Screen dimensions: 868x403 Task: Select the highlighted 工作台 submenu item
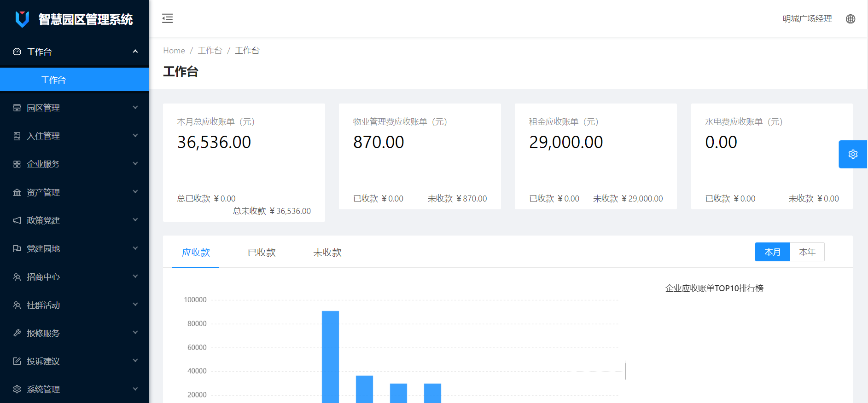pos(74,80)
